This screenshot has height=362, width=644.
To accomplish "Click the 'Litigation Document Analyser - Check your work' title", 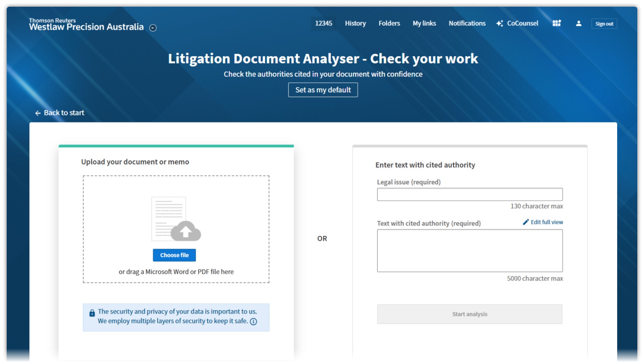I will click(x=323, y=59).
